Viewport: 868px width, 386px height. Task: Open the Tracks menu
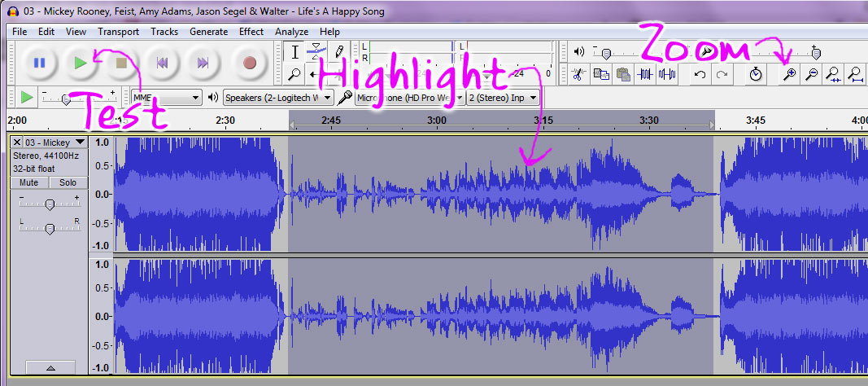(164, 32)
